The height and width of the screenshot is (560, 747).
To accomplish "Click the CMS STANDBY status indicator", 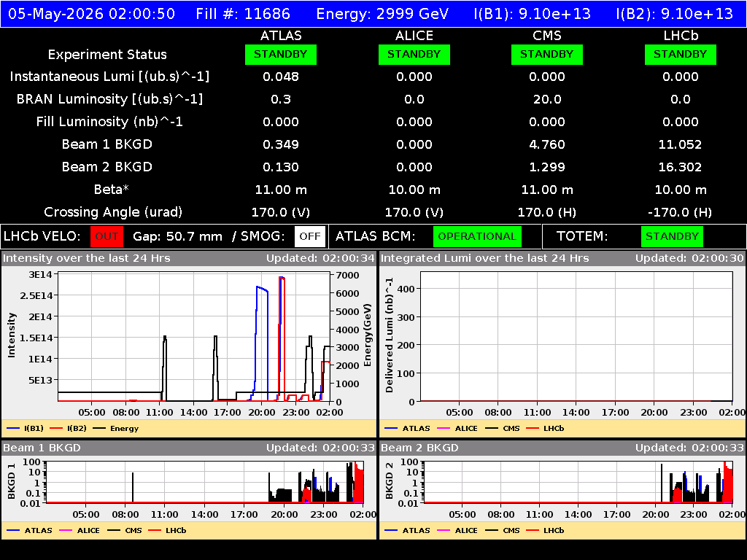I will (547, 55).
